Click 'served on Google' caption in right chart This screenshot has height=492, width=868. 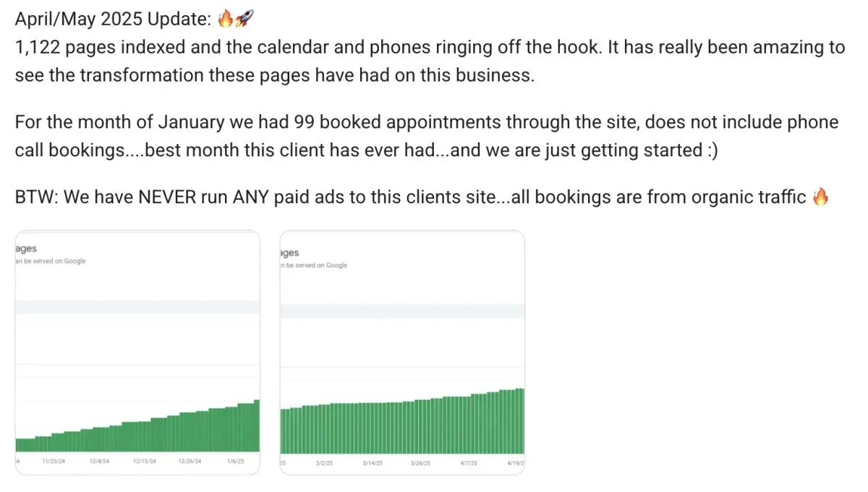click(x=314, y=266)
